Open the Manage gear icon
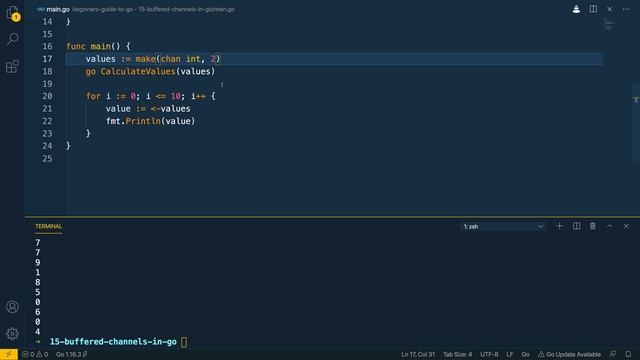This screenshot has width=640, height=360. click(12, 334)
